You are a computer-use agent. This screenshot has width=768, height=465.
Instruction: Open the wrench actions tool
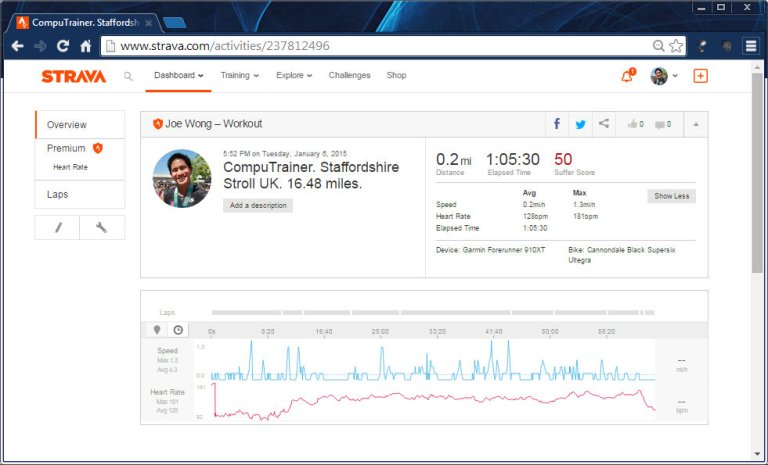102,227
